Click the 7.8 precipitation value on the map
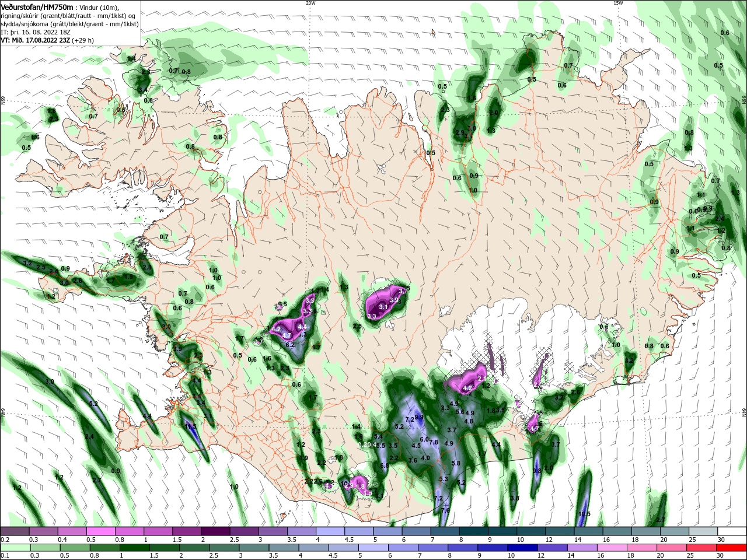Image resolution: width=747 pixels, height=560 pixels. (434, 442)
